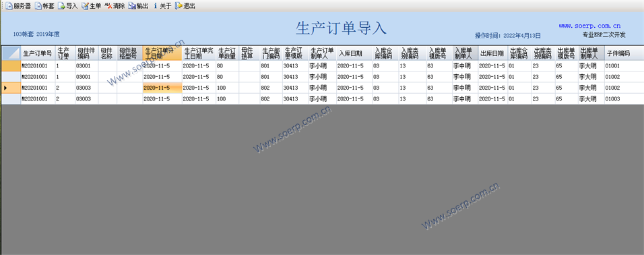Click the 输出 export toolbar icon
The height and width of the screenshot is (255, 644).
[x=132, y=6]
